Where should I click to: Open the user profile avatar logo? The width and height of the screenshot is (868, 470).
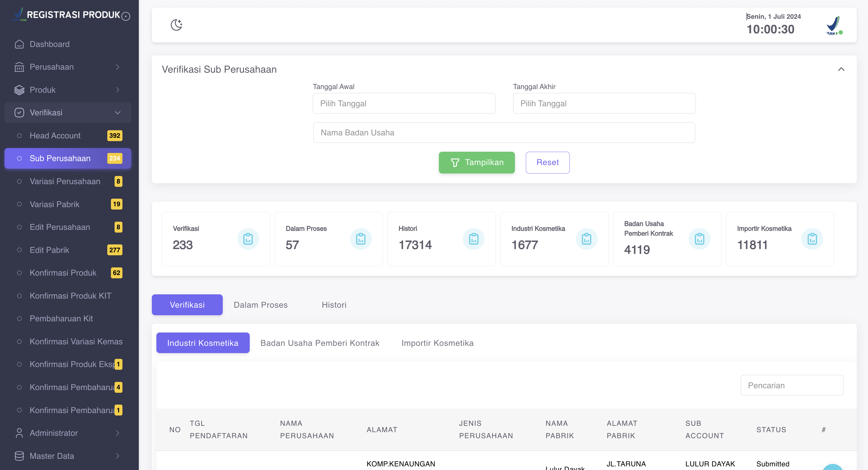coord(834,25)
